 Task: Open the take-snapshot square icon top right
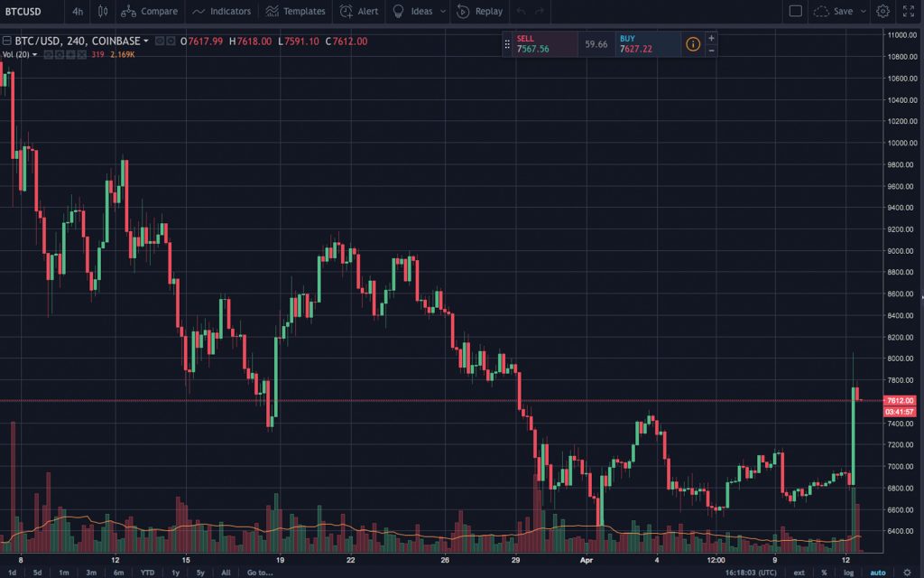pyautogui.click(x=794, y=11)
